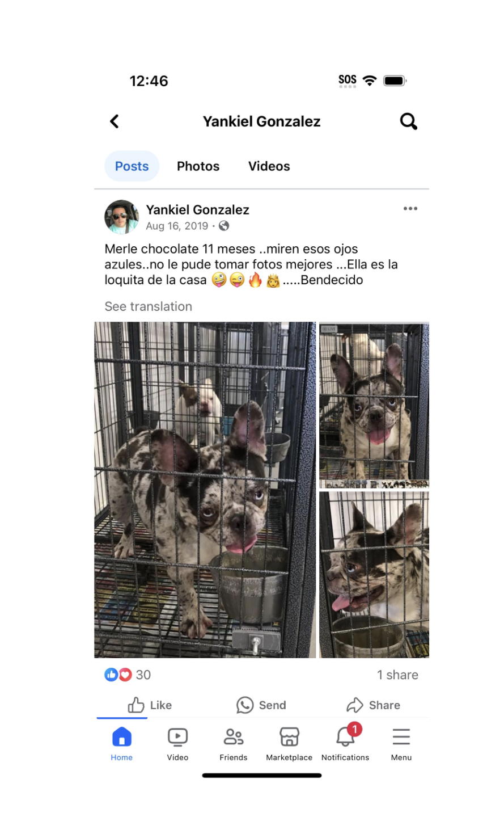504x817 pixels.
Task: Click See translation link
Action: 148,306
